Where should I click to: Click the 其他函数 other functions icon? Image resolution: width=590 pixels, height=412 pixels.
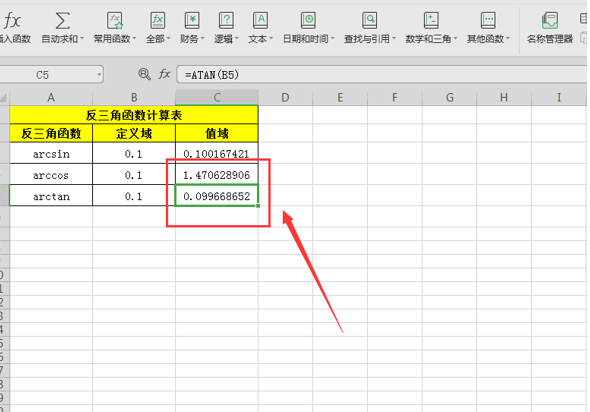(488, 20)
